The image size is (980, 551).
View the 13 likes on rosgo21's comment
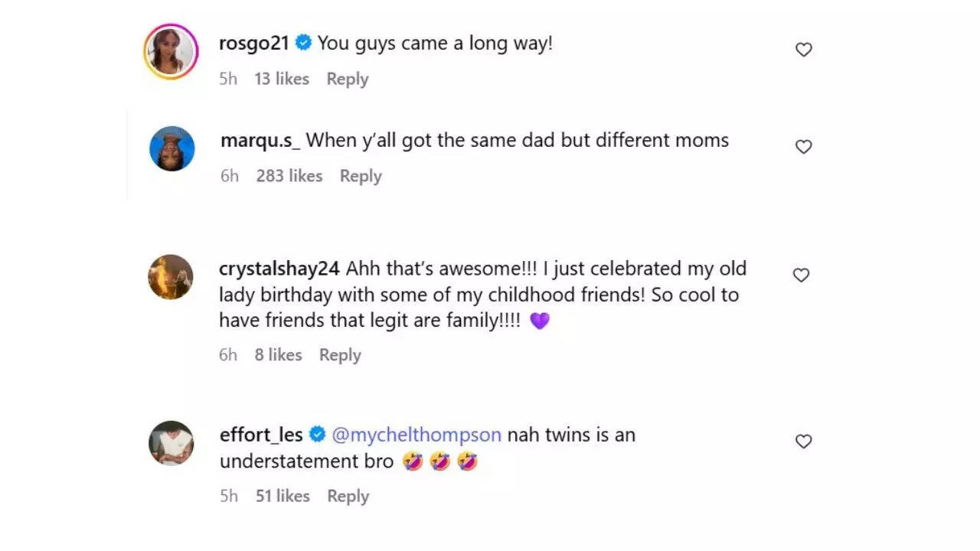coord(282,79)
